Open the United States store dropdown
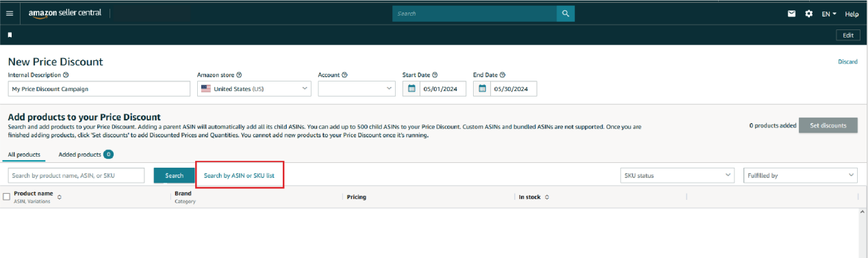Screen dimensions: 868x258 [x=254, y=88]
